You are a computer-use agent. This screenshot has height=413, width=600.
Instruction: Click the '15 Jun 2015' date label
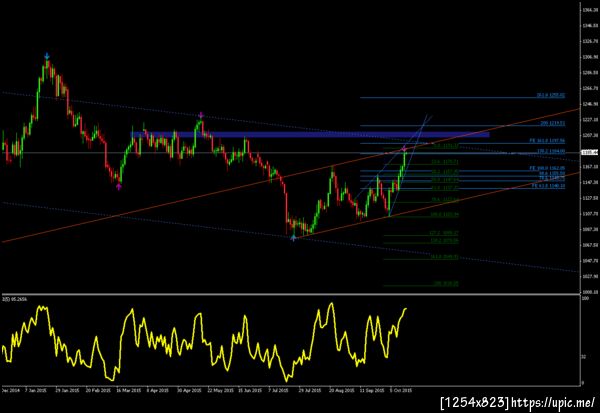(251, 391)
